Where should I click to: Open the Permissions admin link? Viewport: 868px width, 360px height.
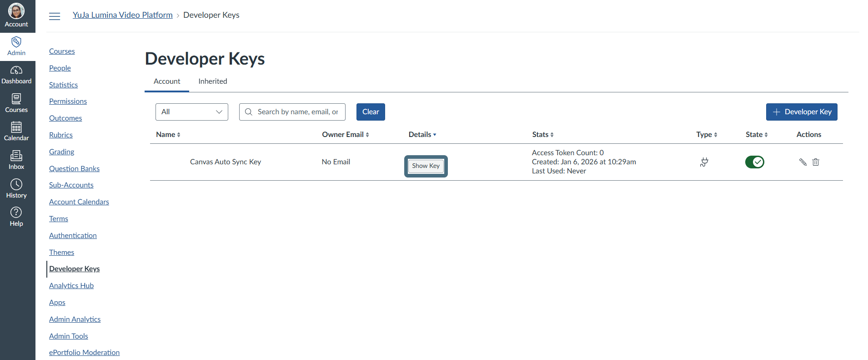[68, 101]
